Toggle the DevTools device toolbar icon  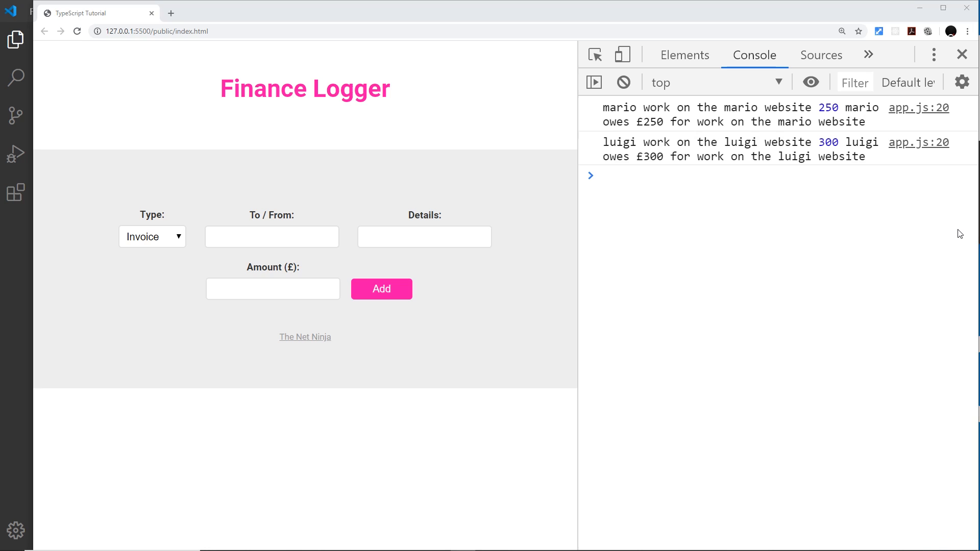[622, 55]
